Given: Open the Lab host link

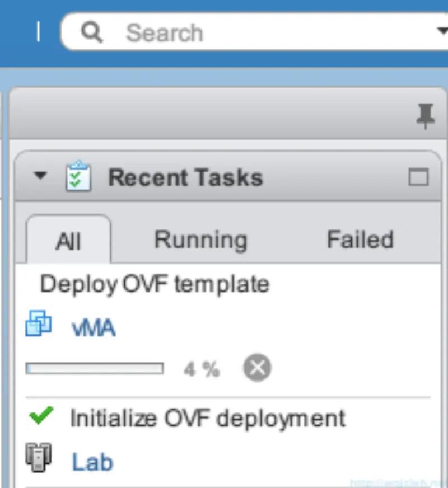Looking at the screenshot, I should coord(92,461).
